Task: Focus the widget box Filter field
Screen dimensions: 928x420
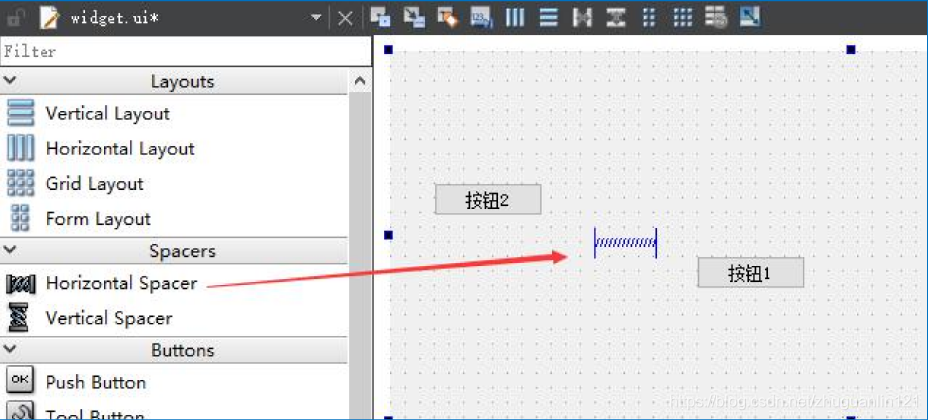Action: (185, 51)
